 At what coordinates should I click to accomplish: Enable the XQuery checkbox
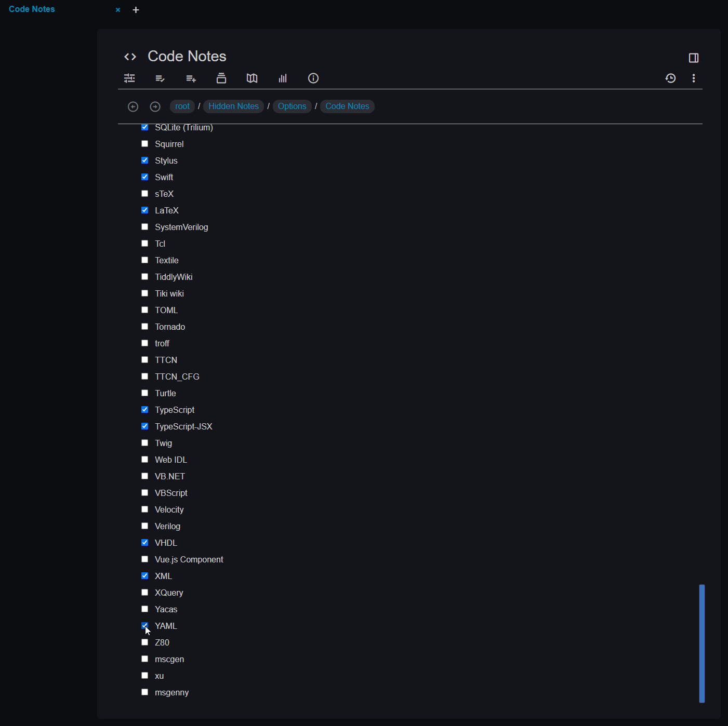[145, 593]
